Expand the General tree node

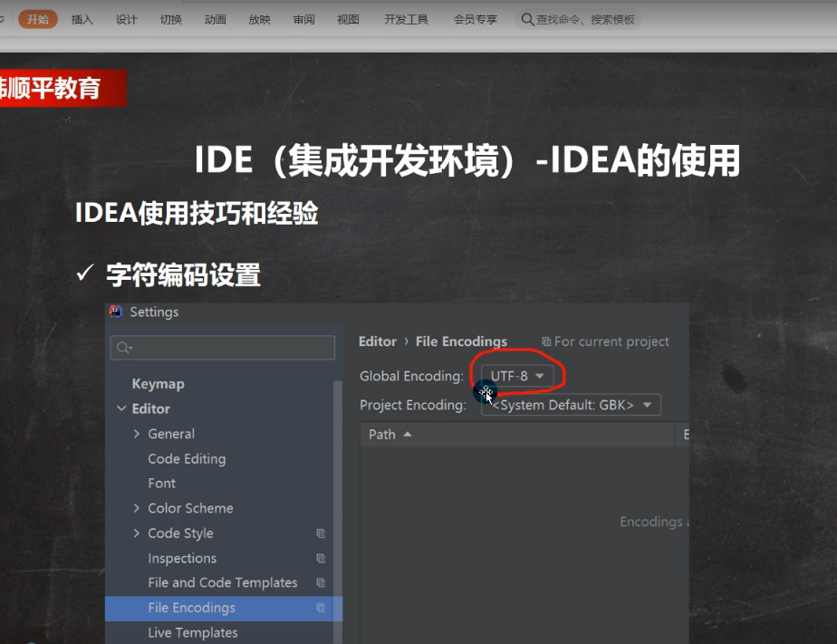(x=137, y=434)
